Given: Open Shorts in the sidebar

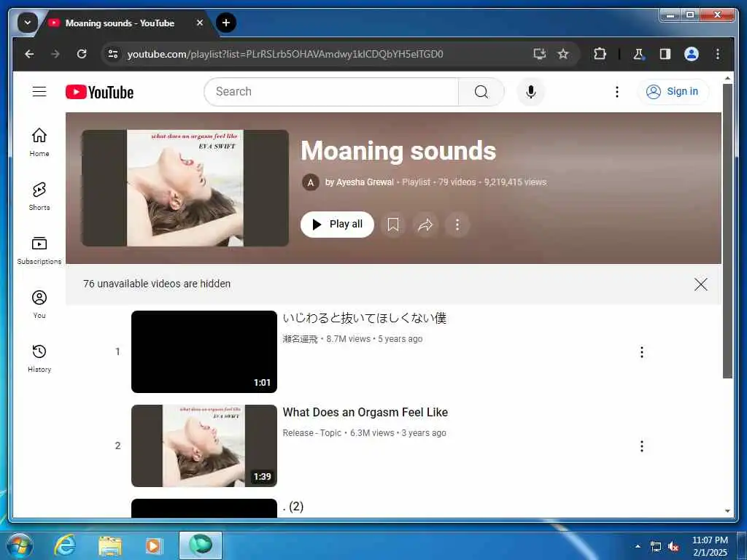Looking at the screenshot, I should [x=39, y=195].
